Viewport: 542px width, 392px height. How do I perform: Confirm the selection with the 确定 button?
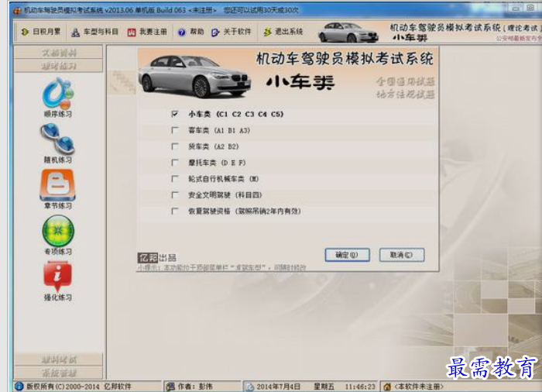click(347, 255)
